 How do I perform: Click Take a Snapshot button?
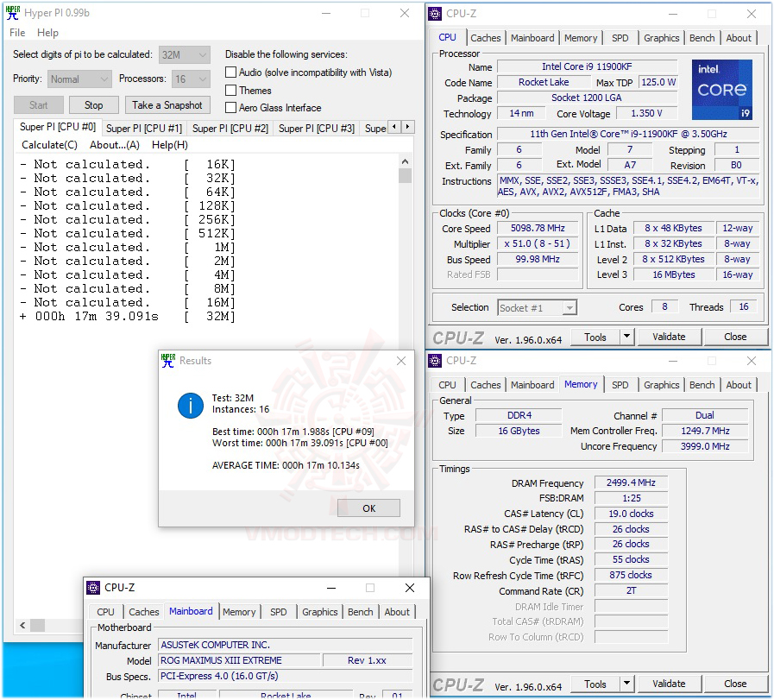(x=167, y=105)
